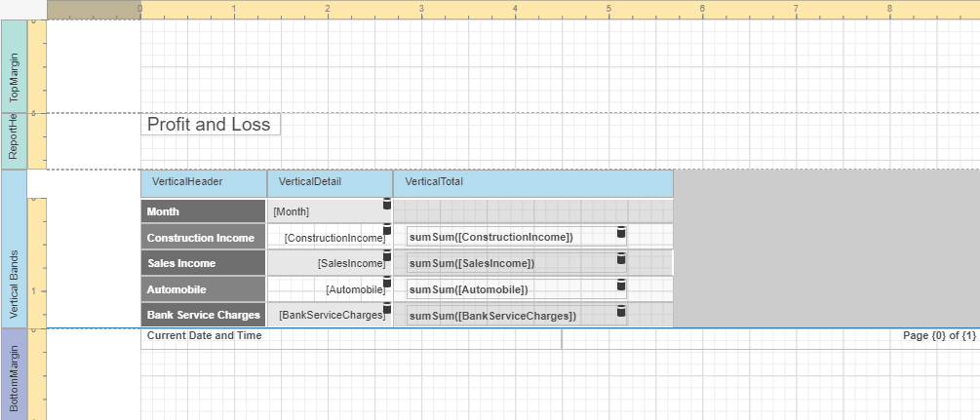Click the database icon on the Sum([BankServiceCharges]) cell
The image size is (980, 420).
(619, 311)
